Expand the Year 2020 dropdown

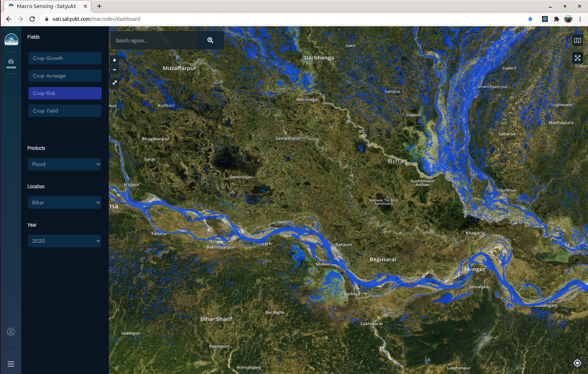tap(65, 241)
